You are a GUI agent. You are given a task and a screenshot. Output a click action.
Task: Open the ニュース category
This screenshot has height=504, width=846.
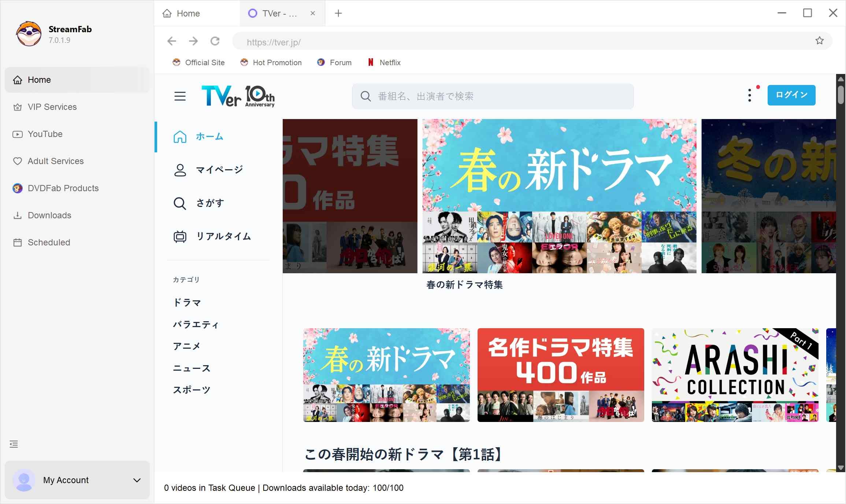192,368
